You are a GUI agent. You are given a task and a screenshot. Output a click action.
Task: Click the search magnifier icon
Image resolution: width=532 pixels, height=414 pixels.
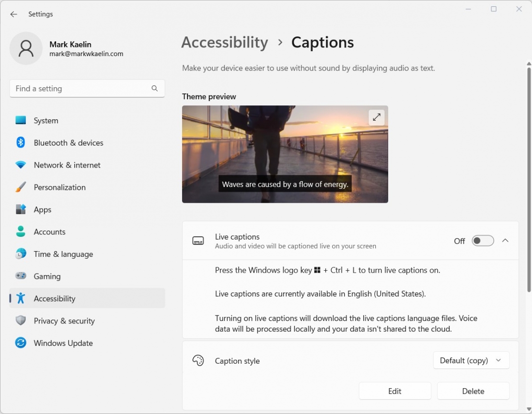click(x=154, y=88)
